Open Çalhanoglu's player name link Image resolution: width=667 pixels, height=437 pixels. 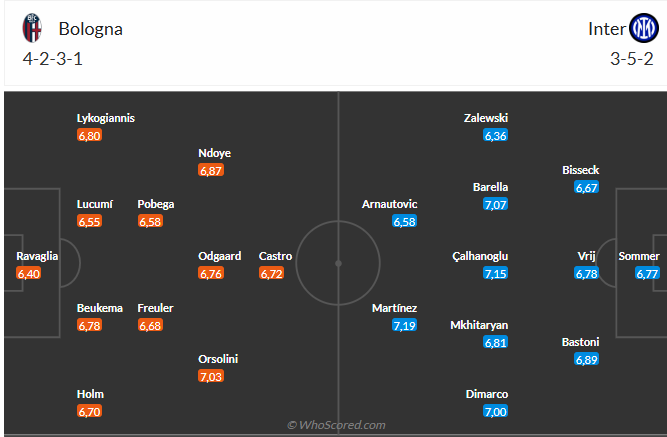pyautogui.click(x=480, y=256)
